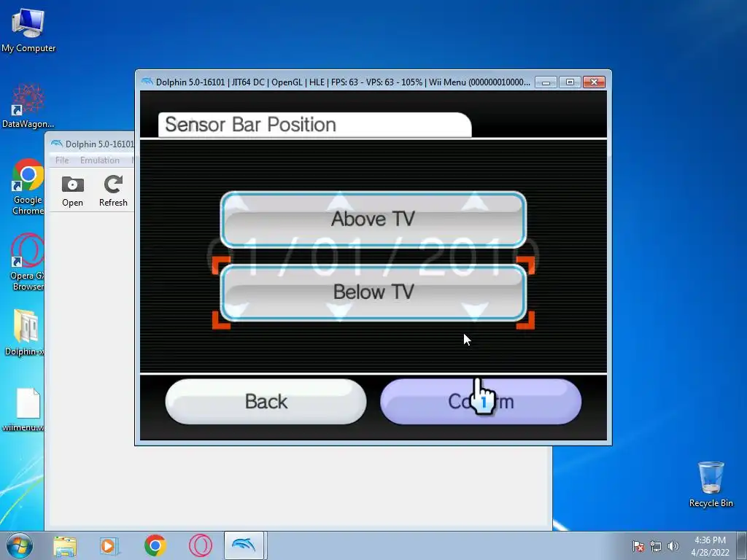
Task: Click the Show desktop button
Action: coord(742,545)
